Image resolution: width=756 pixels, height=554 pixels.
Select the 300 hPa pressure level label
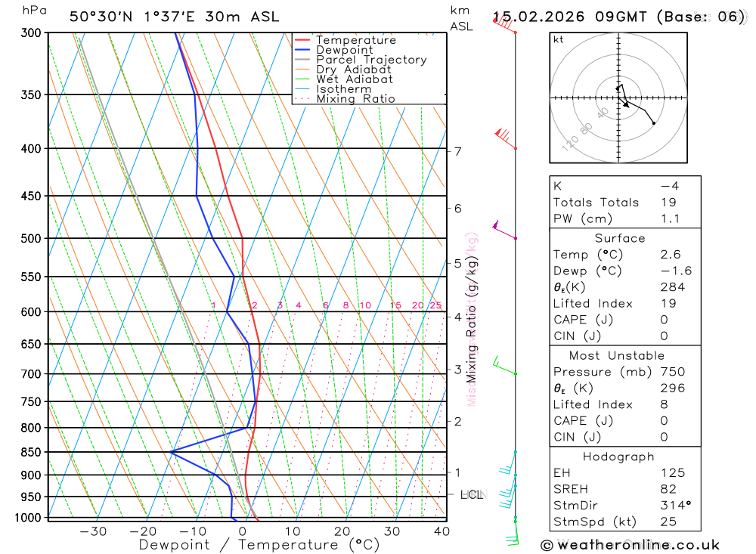pos(31,32)
